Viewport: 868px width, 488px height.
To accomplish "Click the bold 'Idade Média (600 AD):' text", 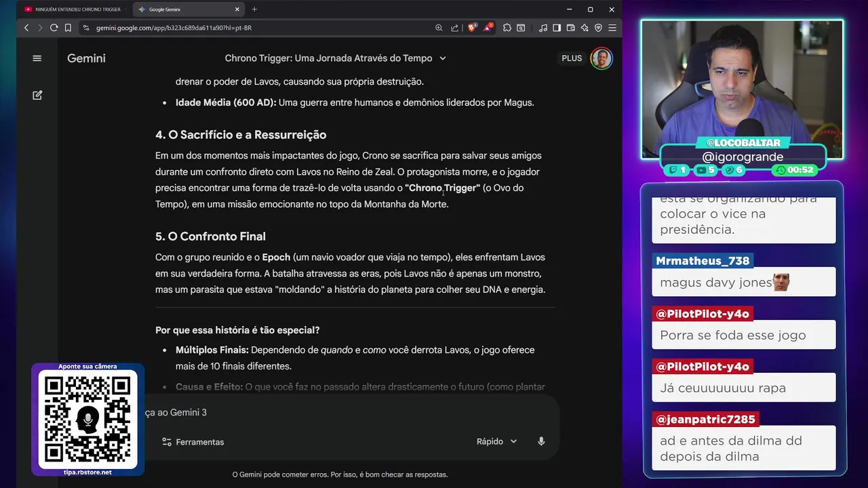I will (x=226, y=102).
